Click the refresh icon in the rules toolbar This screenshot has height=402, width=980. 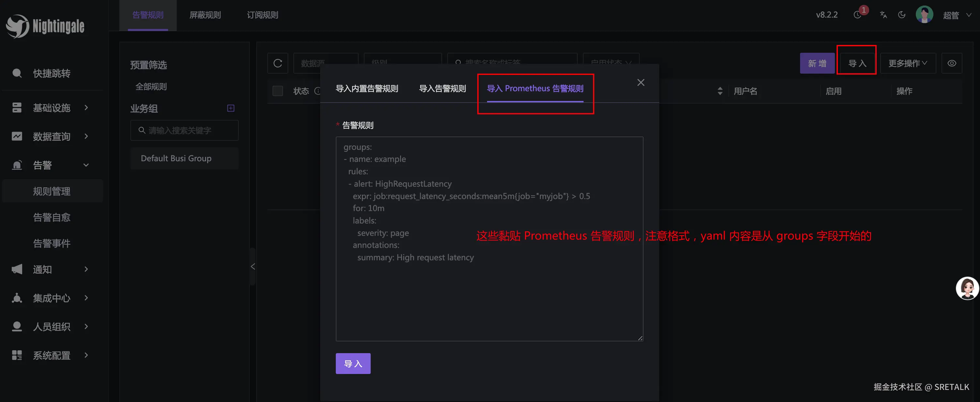pos(278,63)
